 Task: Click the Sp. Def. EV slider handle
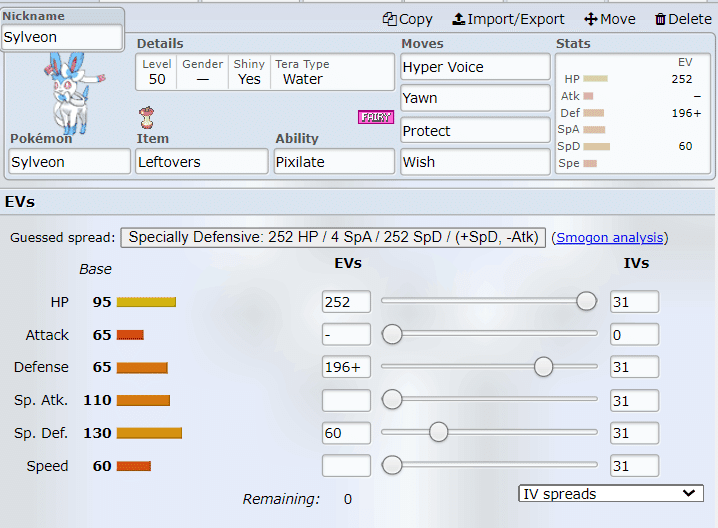pyautogui.click(x=438, y=432)
